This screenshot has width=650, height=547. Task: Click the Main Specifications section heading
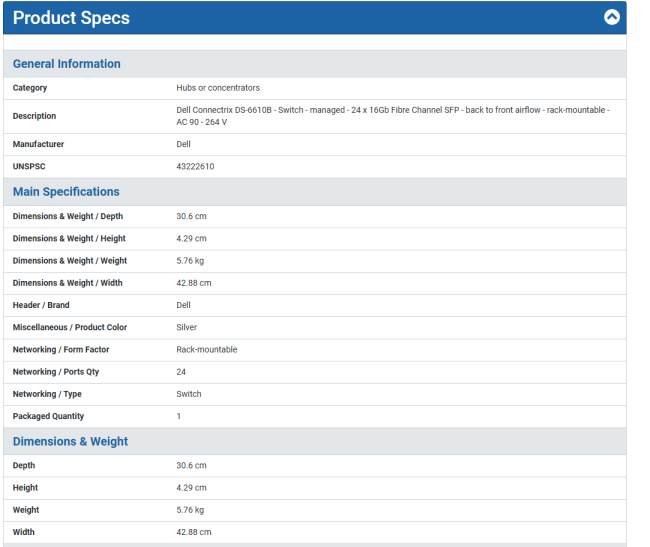pos(66,192)
